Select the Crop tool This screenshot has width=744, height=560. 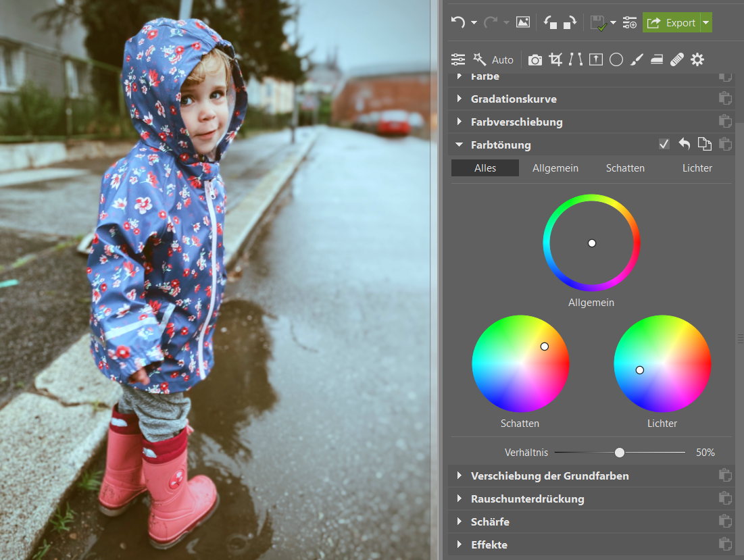555,59
